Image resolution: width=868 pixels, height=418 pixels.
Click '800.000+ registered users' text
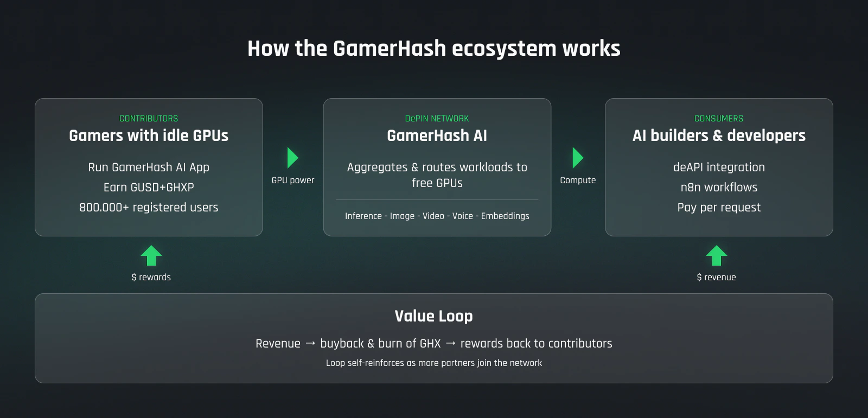(149, 207)
